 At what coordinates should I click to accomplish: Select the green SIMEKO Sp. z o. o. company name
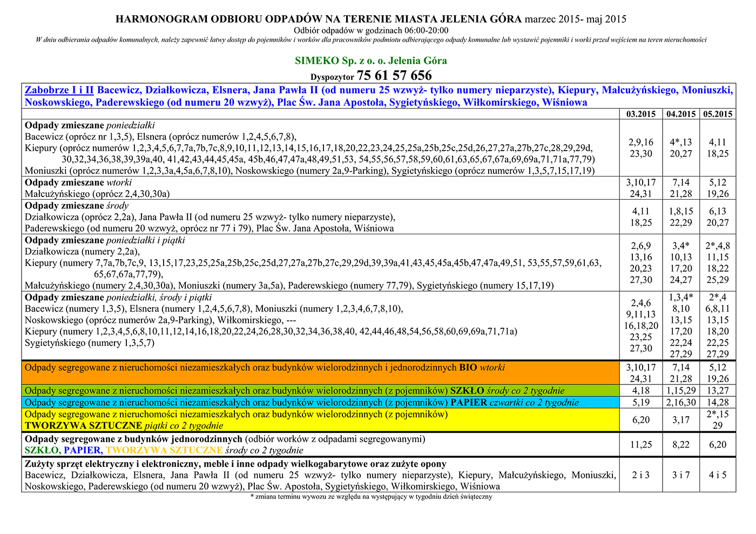coord(370,60)
